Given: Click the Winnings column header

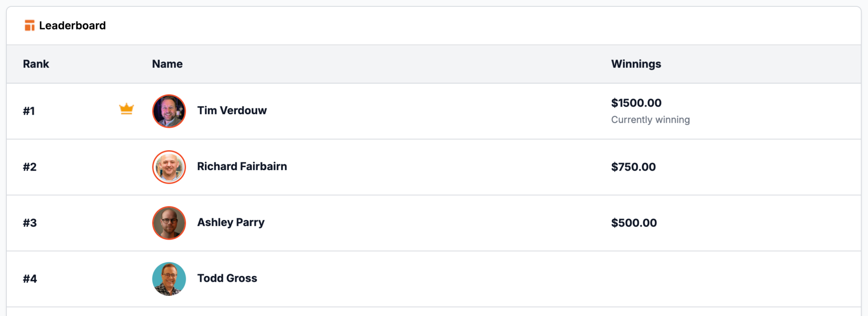Looking at the screenshot, I should pyautogui.click(x=636, y=64).
